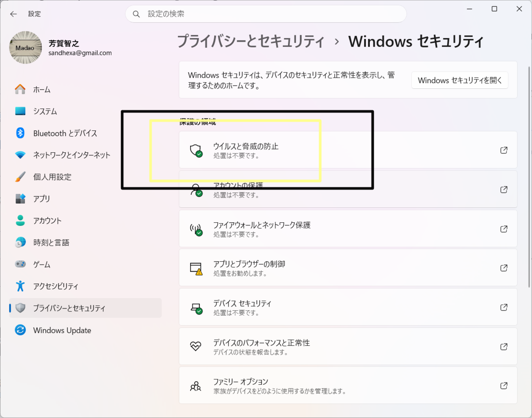The width and height of the screenshot is (532, 418).
Task: Click the Bluetooth icon in sidebar
Action: pyautogui.click(x=20, y=133)
